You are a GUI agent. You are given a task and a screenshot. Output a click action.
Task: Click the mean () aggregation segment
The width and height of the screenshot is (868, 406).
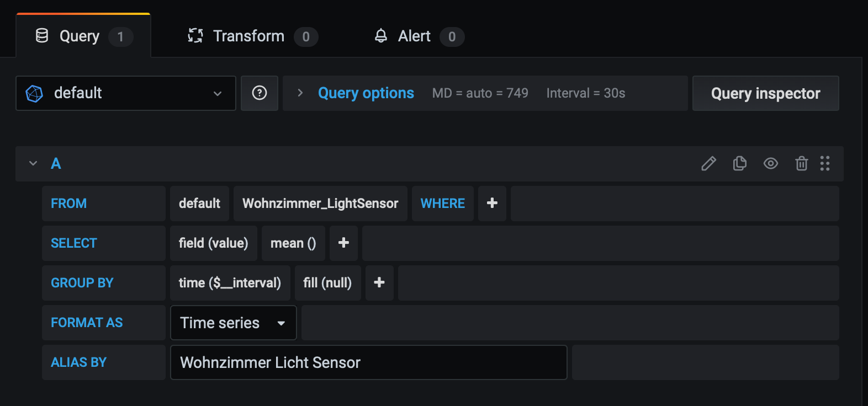[x=293, y=243]
